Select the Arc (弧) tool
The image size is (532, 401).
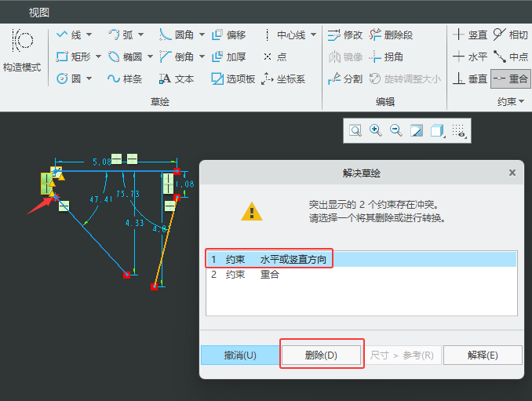tap(121, 35)
